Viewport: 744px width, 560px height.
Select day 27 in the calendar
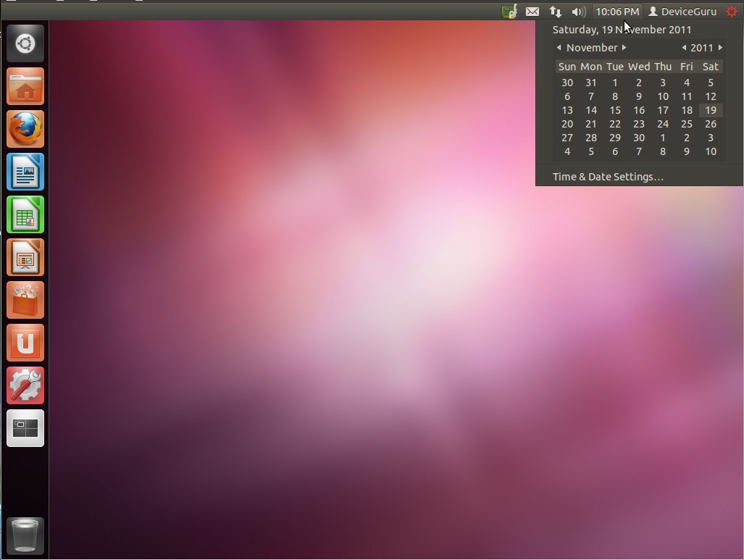pyautogui.click(x=567, y=138)
